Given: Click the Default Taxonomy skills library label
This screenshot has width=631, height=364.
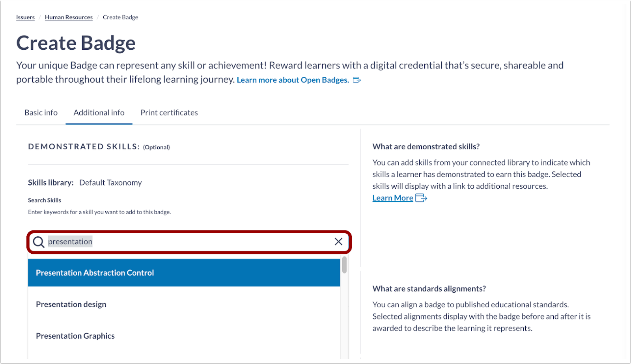Looking at the screenshot, I should pos(110,182).
